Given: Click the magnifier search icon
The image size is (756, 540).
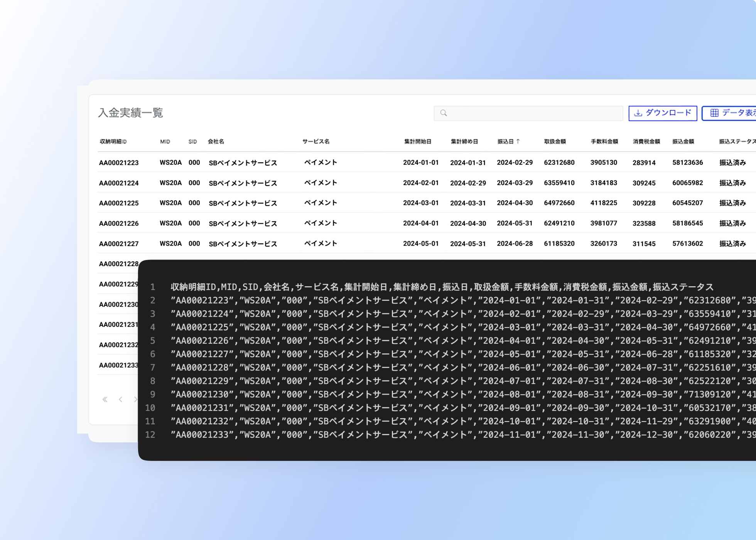Looking at the screenshot, I should click(444, 113).
